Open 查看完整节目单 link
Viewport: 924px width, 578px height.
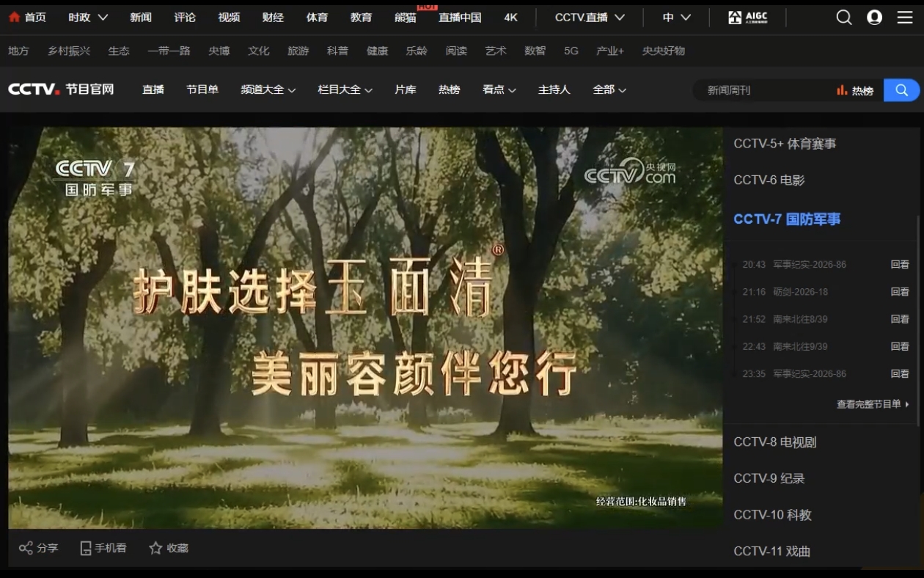point(873,404)
